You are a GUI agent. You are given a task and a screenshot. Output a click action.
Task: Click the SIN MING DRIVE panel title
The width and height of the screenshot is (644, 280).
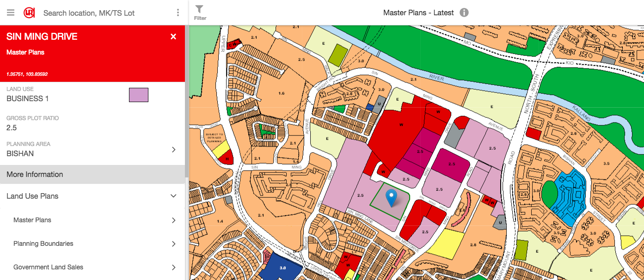[x=42, y=37]
